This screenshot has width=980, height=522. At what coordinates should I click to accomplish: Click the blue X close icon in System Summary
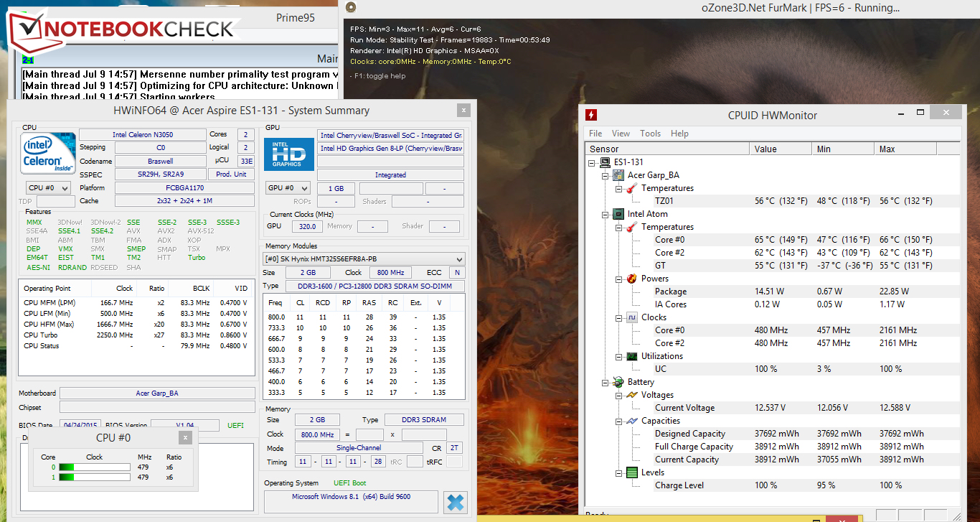[x=455, y=502]
